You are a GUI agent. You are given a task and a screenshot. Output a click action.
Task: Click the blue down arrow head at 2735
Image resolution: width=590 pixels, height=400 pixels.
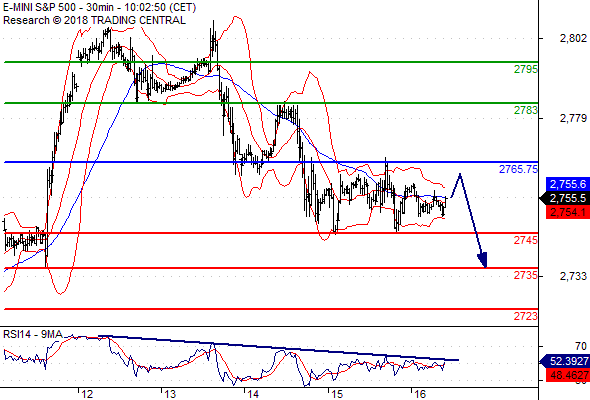[x=483, y=260]
